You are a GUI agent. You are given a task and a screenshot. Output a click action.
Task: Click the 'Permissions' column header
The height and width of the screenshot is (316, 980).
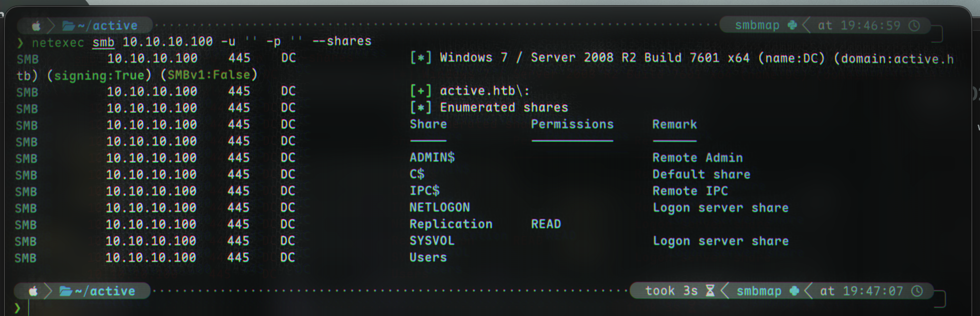pos(572,125)
